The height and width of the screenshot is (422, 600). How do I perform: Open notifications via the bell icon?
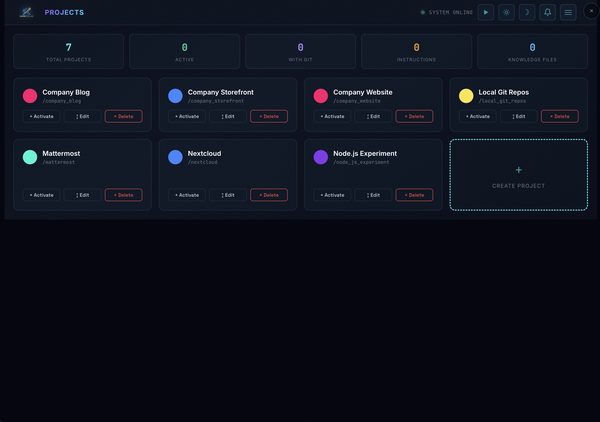click(x=548, y=12)
